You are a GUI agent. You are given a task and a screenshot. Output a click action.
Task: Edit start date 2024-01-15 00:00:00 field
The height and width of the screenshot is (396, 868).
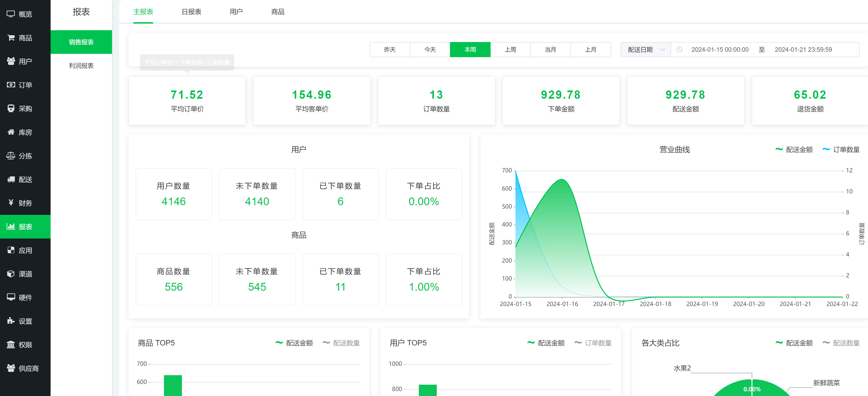click(x=720, y=50)
